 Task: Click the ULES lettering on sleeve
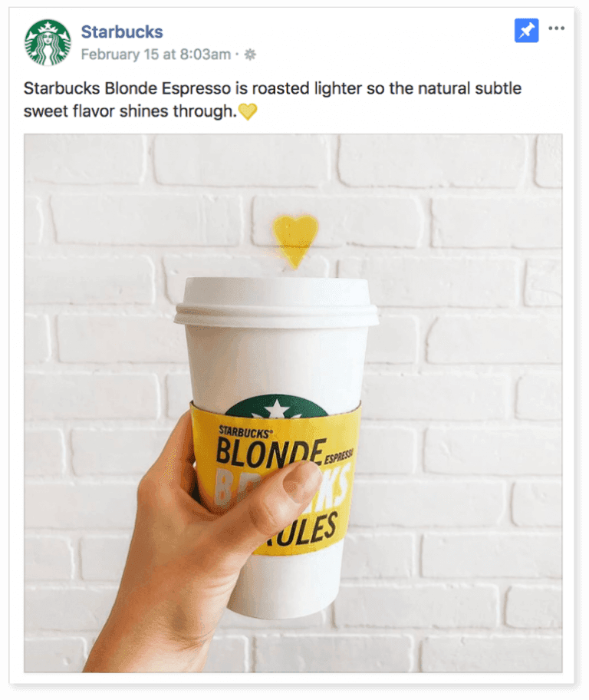304,531
